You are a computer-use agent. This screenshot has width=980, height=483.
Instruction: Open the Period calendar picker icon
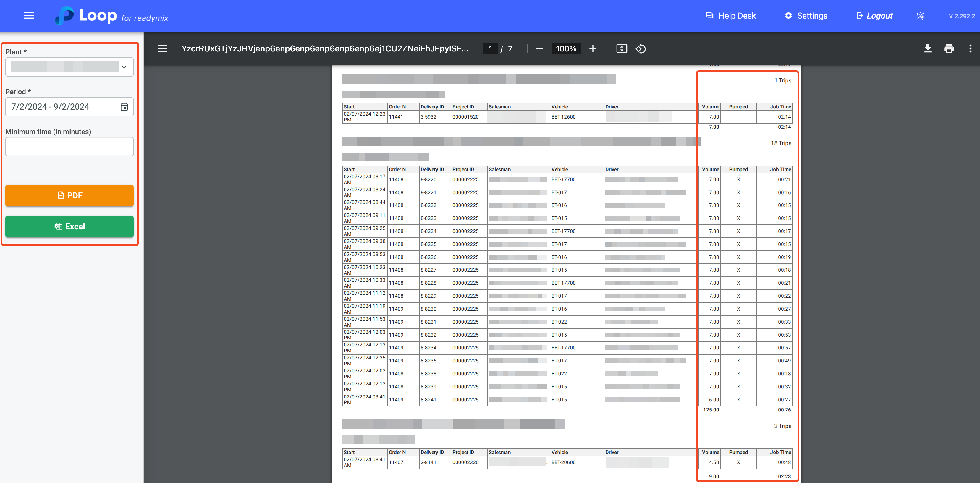point(124,107)
